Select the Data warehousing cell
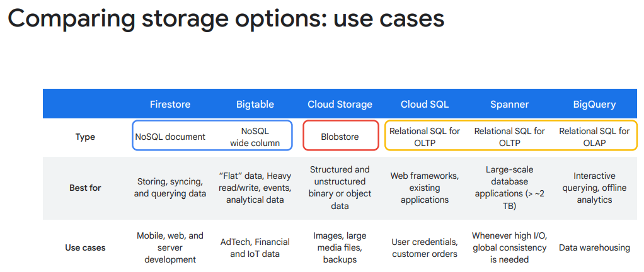Screen dimensions: 644x272 click(x=595, y=248)
